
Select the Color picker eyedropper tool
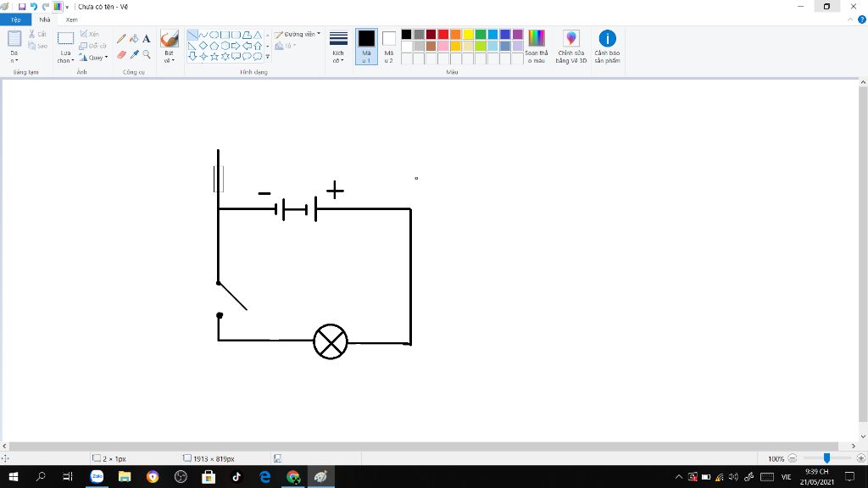[134, 54]
